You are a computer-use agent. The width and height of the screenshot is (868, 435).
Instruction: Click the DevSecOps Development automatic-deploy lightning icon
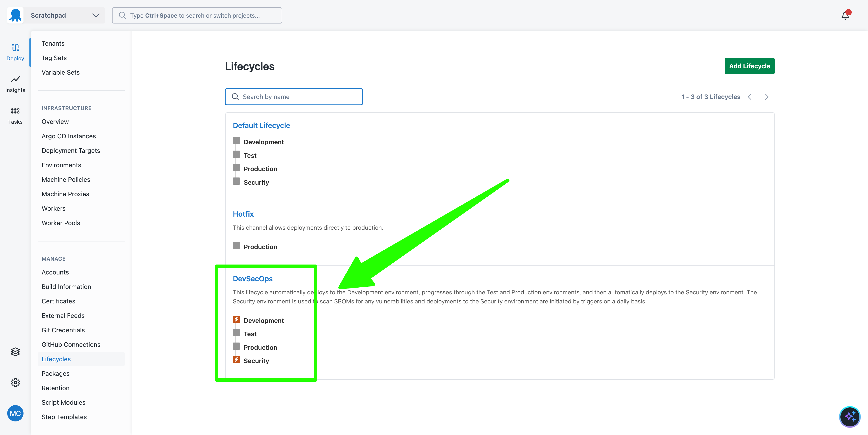[x=236, y=319]
